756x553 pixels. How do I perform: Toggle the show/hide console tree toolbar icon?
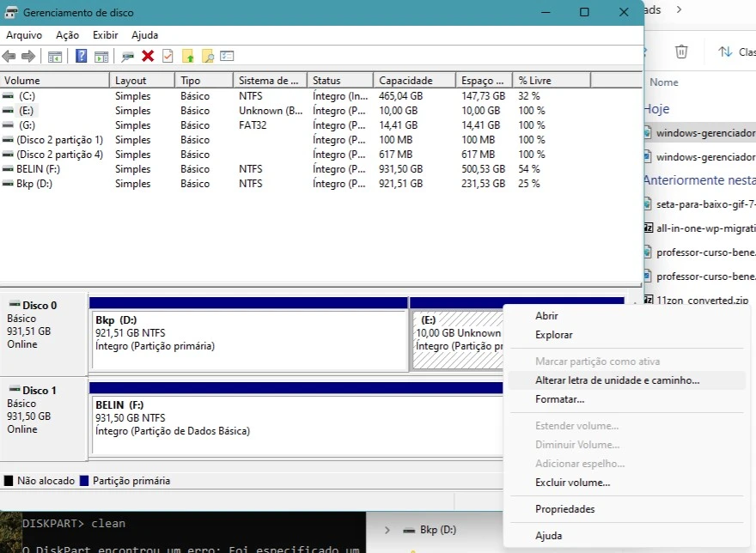54,57
